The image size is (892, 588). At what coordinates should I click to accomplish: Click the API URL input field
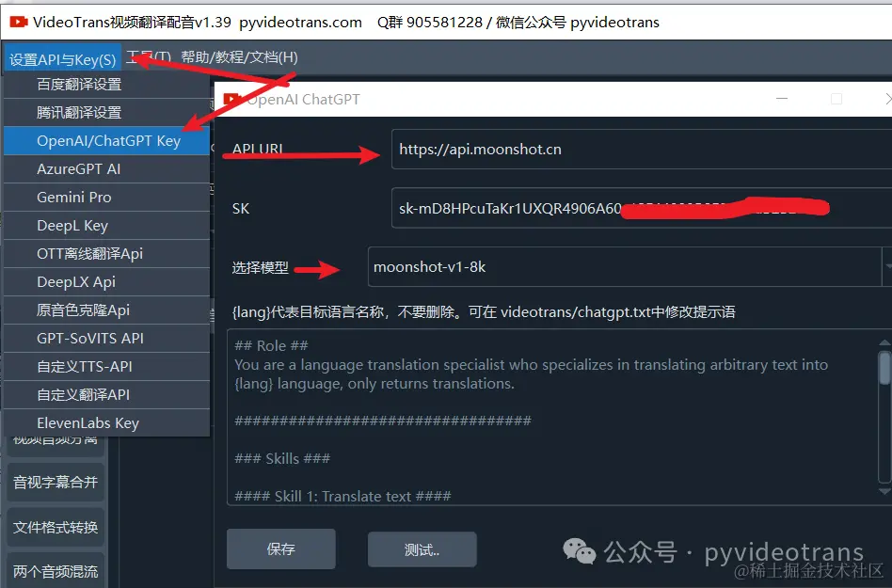point(642,149)
